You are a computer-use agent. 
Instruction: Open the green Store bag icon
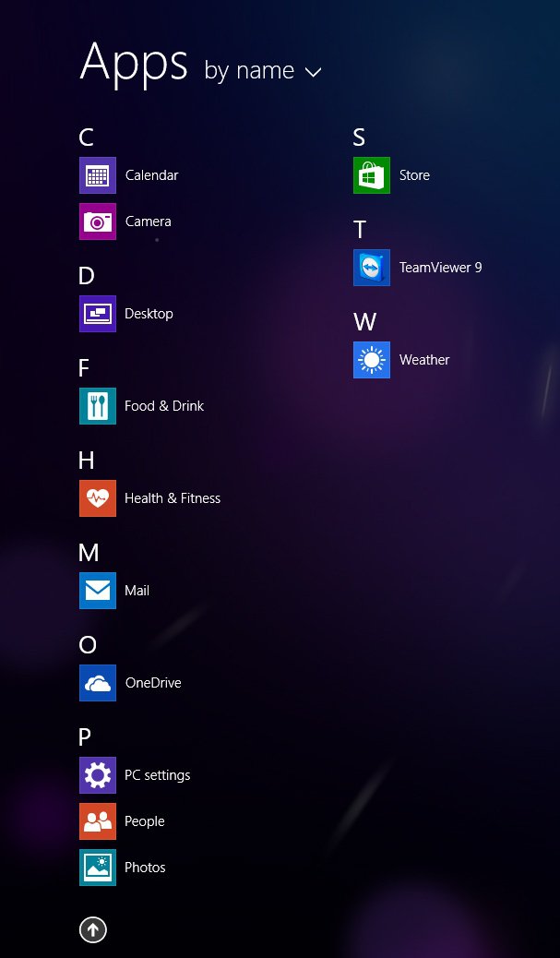(x=371, y=175)
